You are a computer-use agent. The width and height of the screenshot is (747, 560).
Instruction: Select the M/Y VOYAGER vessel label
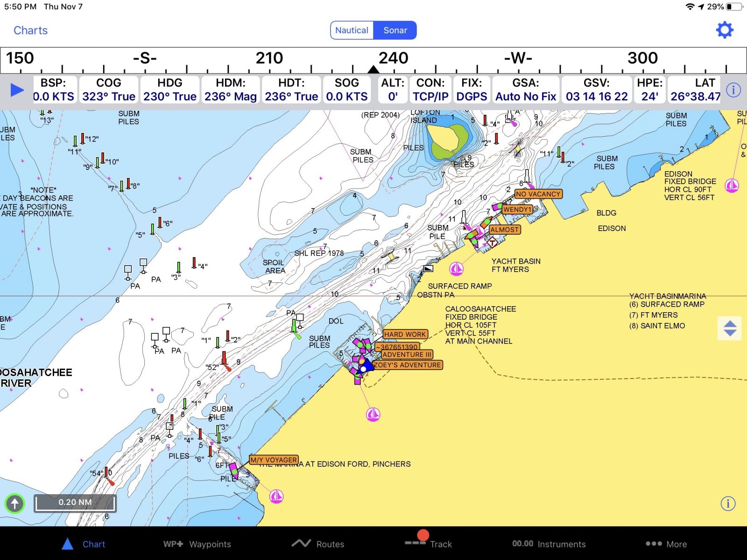(x=274, y=460)
